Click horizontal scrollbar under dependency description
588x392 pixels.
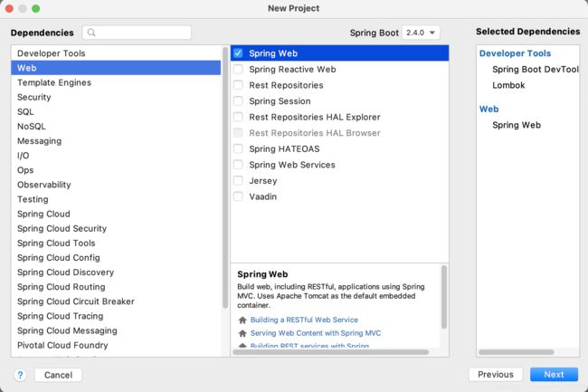(331, 352)
